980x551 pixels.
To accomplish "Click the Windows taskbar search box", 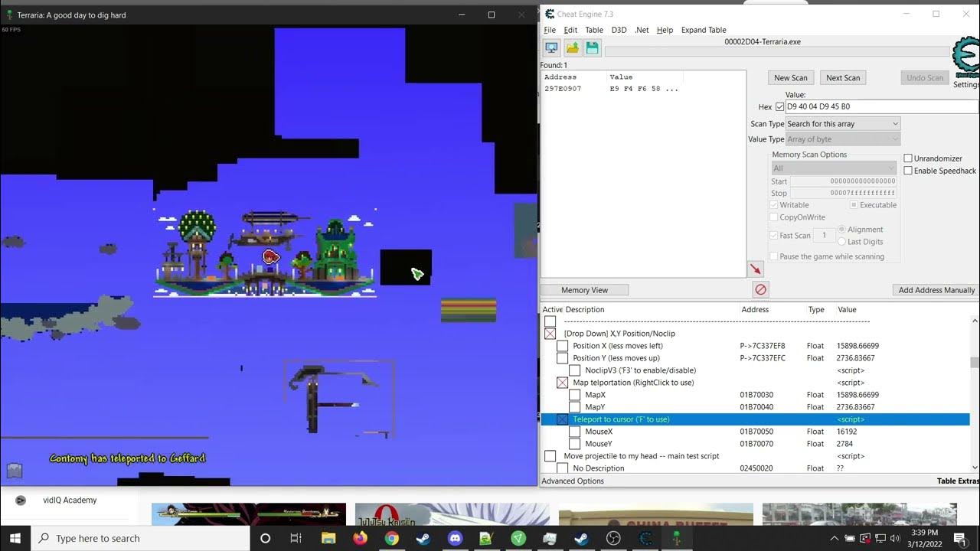I will (x=142, y=538).
